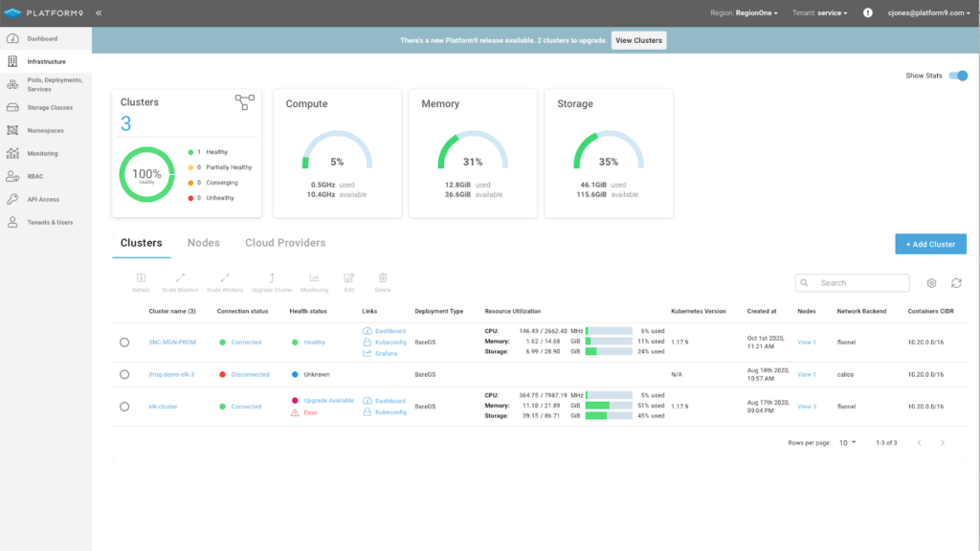Image resolution: width=980 pixels, height=551 pixels.
Task: Expand the rows per page dropdown
Action: click(848, 443)
